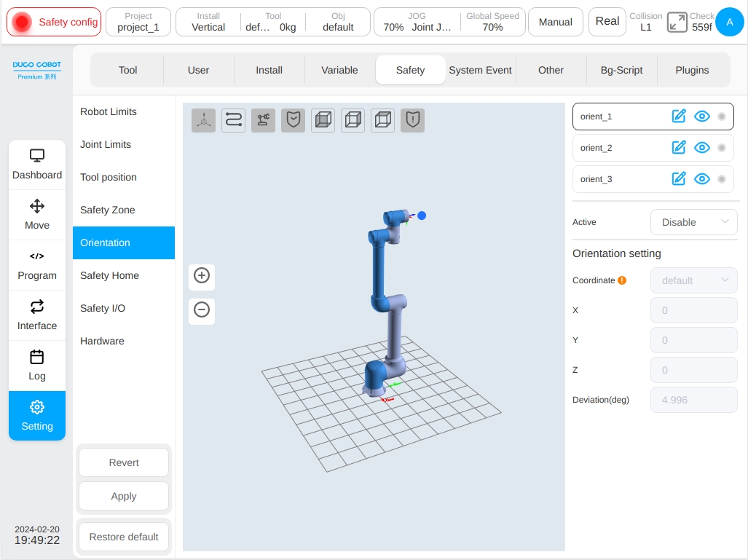Viewport: 748px width, 560px height.
Task: Zoom out the 3D robot view
Action: (x=202, y=310)
